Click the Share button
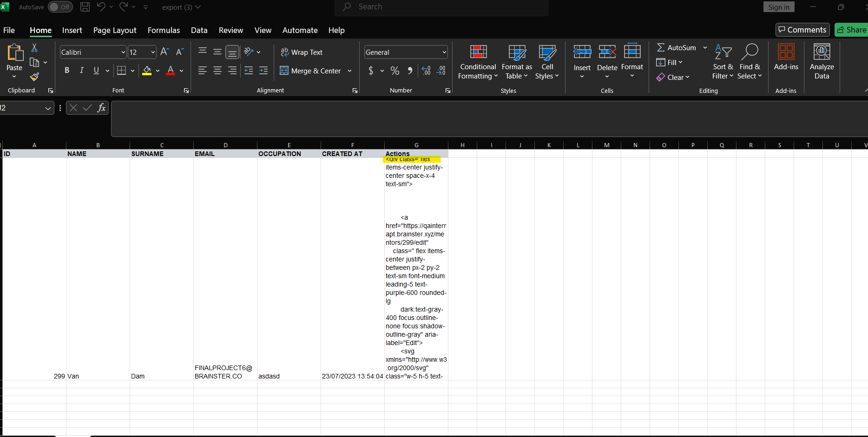868x437 pixels. point(851,30)
